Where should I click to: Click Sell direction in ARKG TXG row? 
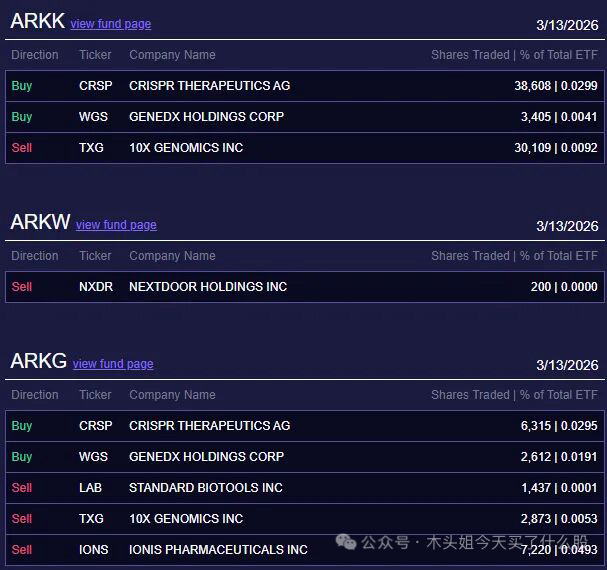22,518
